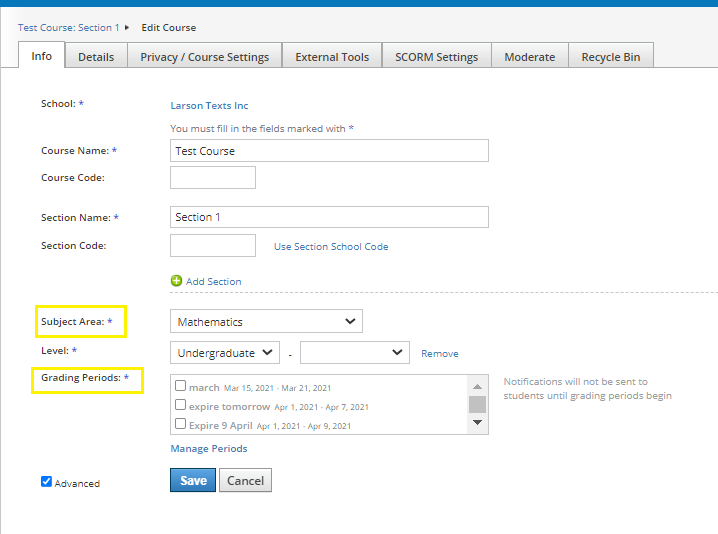The image size is (718, 534).
Task: Expand the Undergraduate level dropdown
Action: pos(225,352)
